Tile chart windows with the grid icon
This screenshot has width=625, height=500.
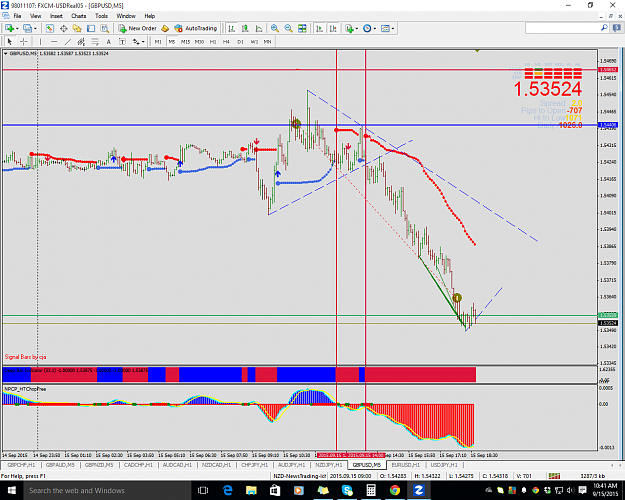click(x=302, y=28)
